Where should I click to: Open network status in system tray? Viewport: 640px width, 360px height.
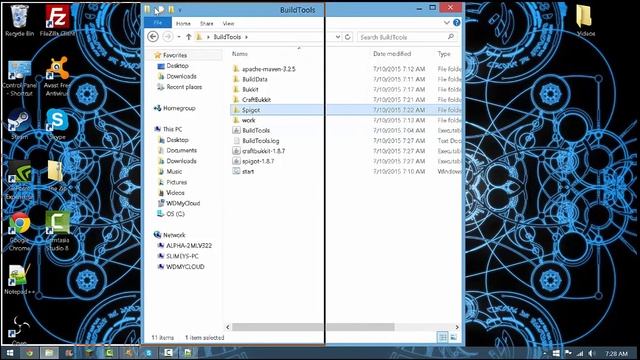click(x=580, y=353)
